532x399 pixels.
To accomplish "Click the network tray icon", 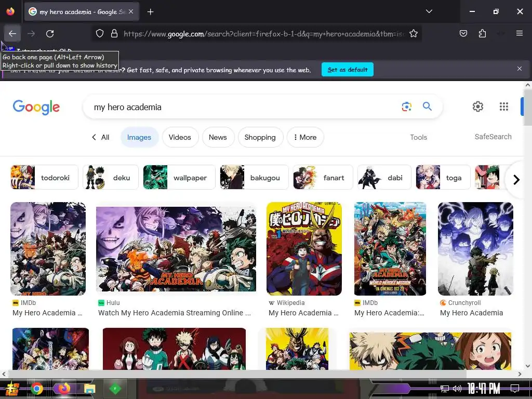I will [x=445, y=389].
